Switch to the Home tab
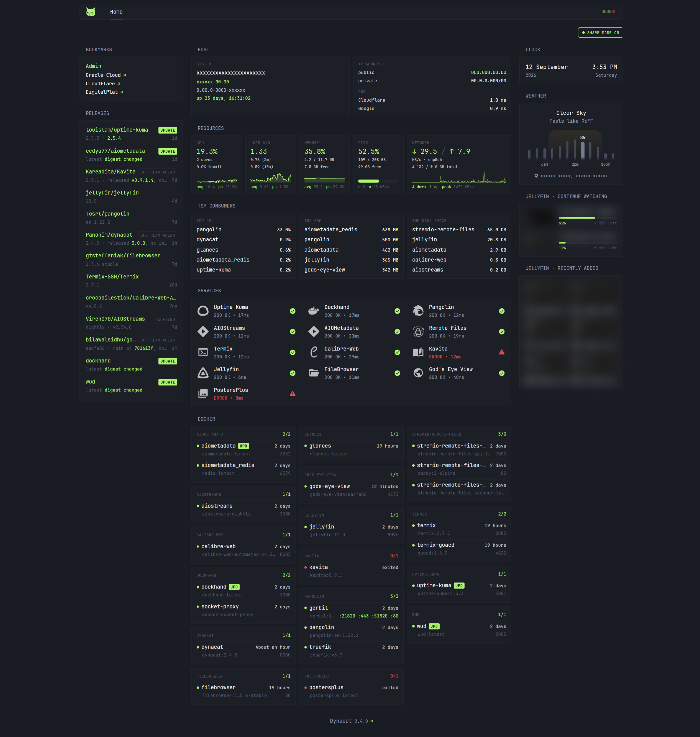Viewport: 700px width, 737px height. click(116, 12)
